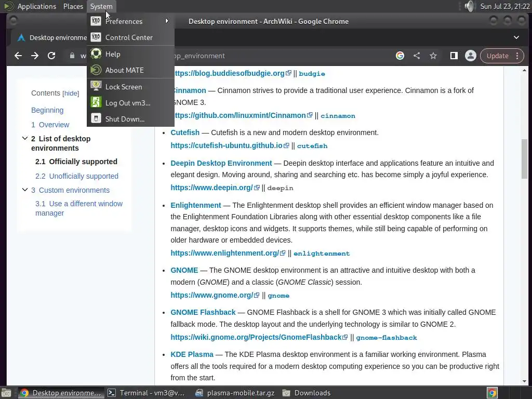Select Lock Screen menu entry
The image size is (532, 399).
(x=130, y=87)
